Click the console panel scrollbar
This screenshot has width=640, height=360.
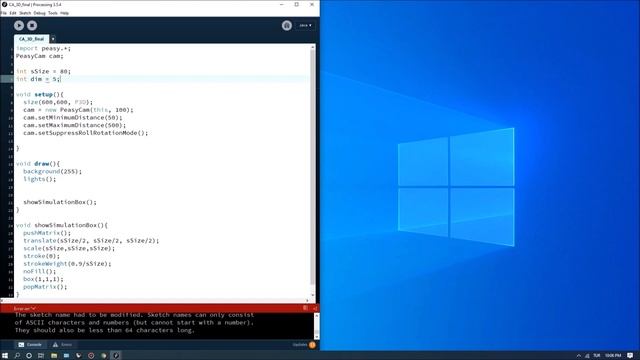317,326
